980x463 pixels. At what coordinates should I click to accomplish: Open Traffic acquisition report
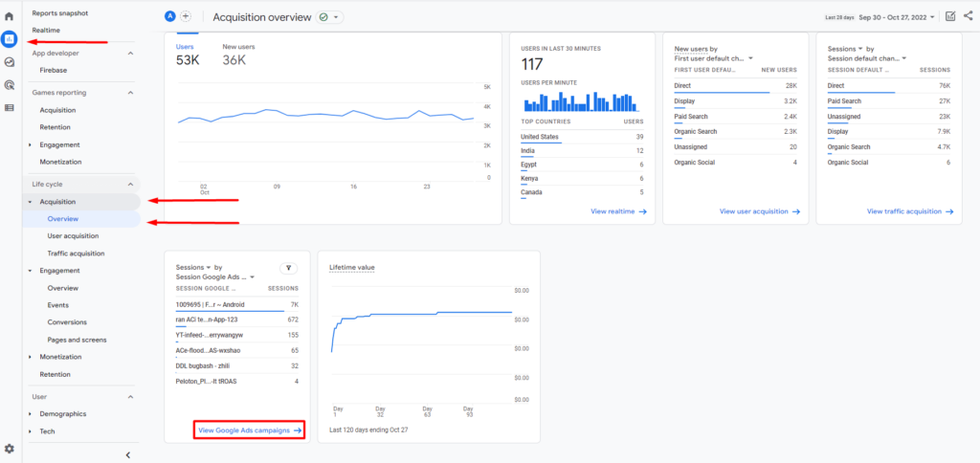coord(76,254)
